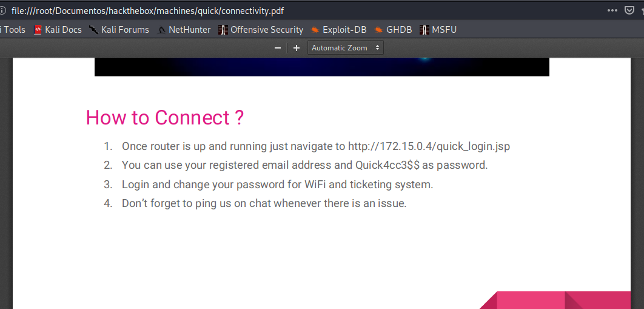Click the address bar with connectivity.pdf URL
This screenshot has width=644, height=309.
click(x=243, y=10)
